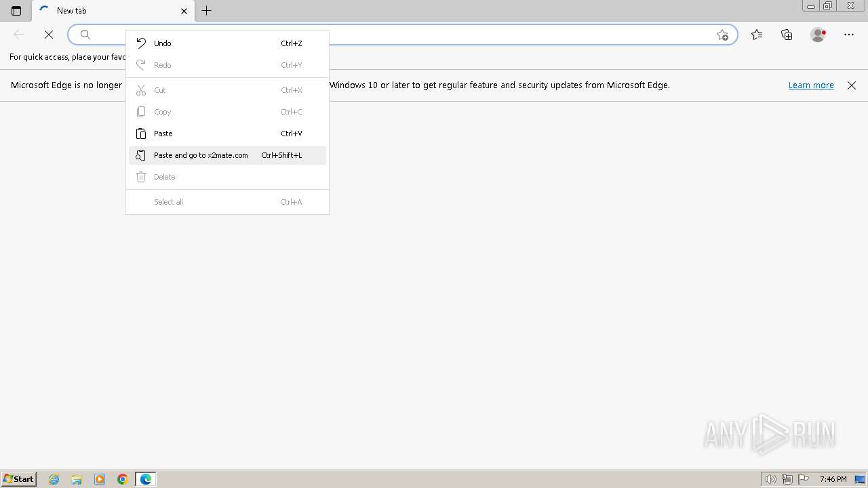868x488 pixels.
Task: Open the Windows Start button
Action: coord(19,479)
